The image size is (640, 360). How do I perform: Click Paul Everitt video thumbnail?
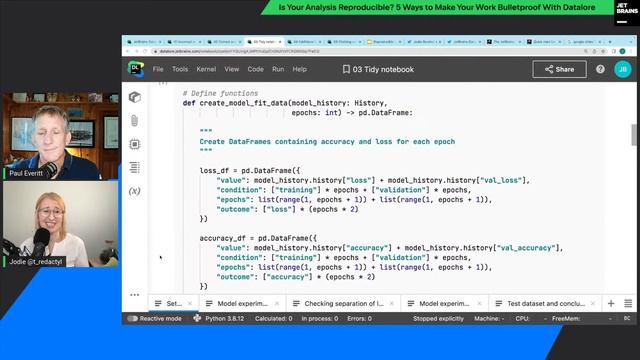click(x=60, y=136)
